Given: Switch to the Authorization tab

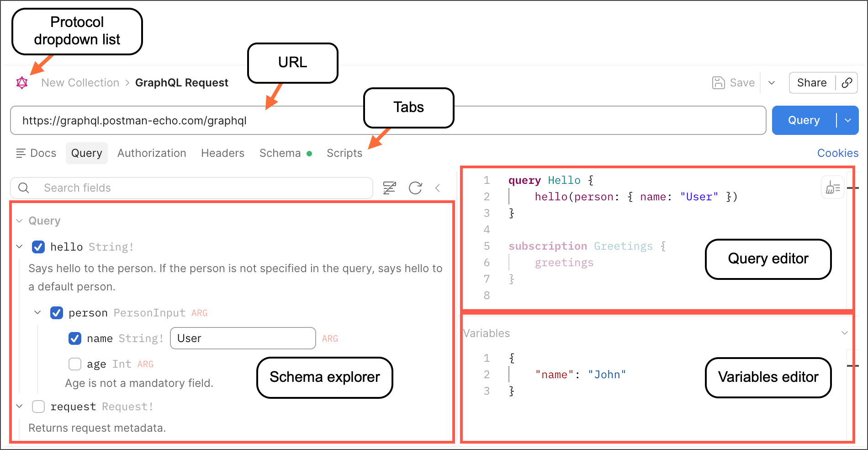Looking at the screenshot, I should tap(152, 153).
